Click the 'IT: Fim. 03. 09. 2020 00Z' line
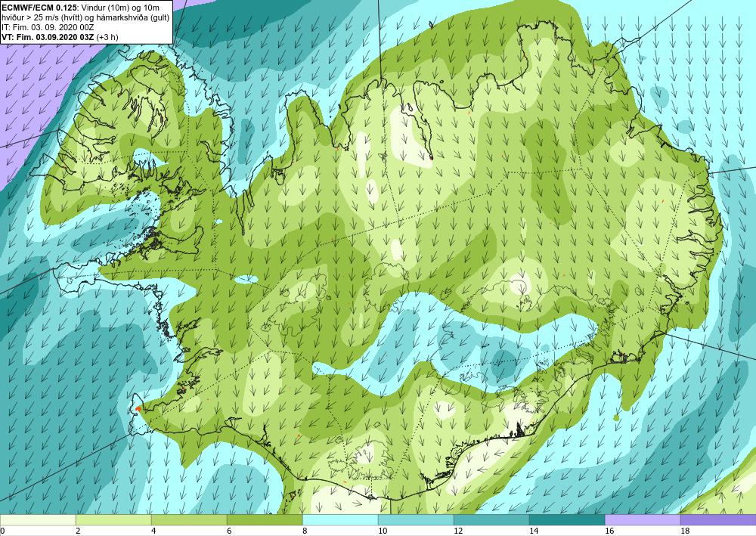756x536 pixels. point(48,27)
